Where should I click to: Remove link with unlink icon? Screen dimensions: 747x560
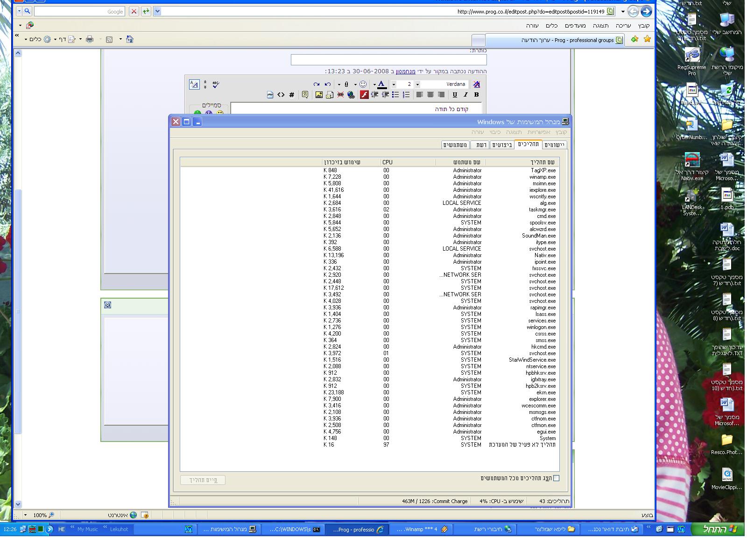click(340, 95)
